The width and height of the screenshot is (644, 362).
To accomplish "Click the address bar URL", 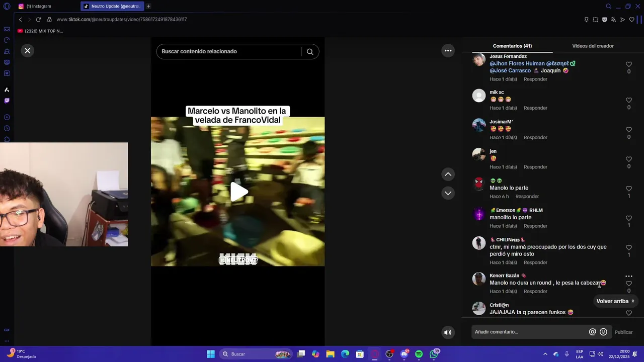I will [122, 20].
